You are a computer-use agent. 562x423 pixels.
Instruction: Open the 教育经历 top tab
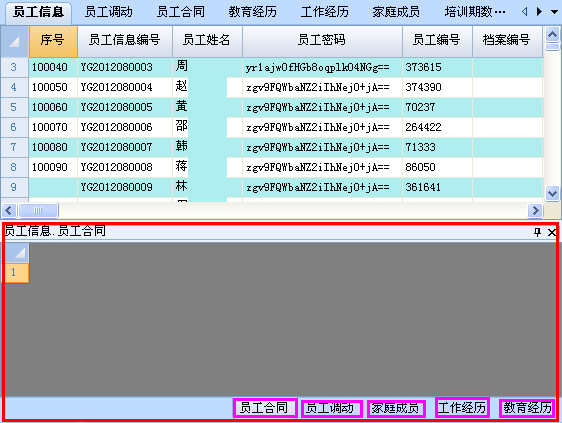coord(253,12)
